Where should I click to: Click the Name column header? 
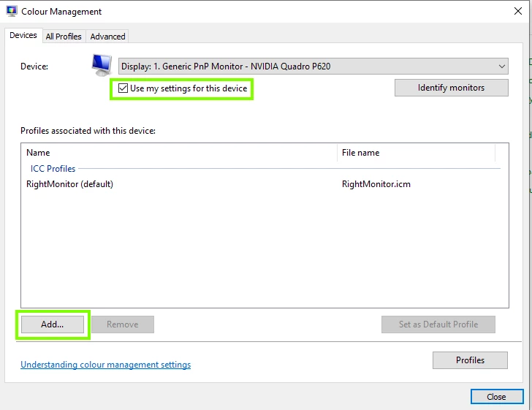[x=179, y=153]
